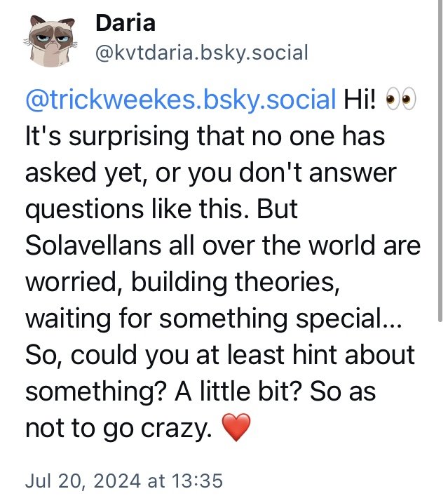Open the Jul 20, 2024 timestamp
448x496 pixels.
123,481
